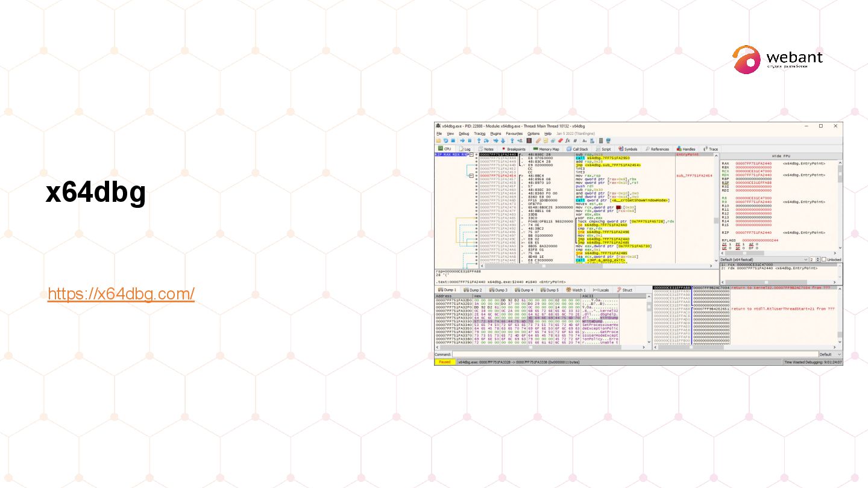The image size is (868, 488).
Task: Click the Font (A) toolbar icon
Action: pos(584,140)
